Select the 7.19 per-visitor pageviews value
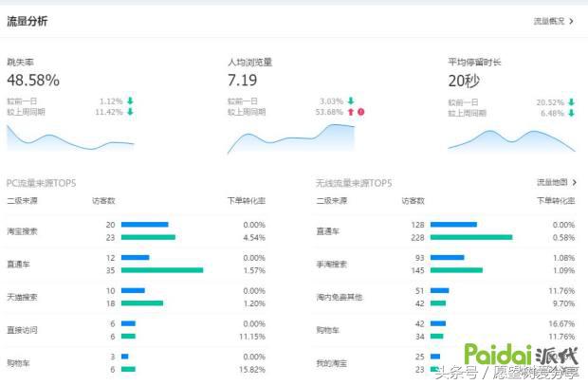The image size is (588, 385). 242,81
